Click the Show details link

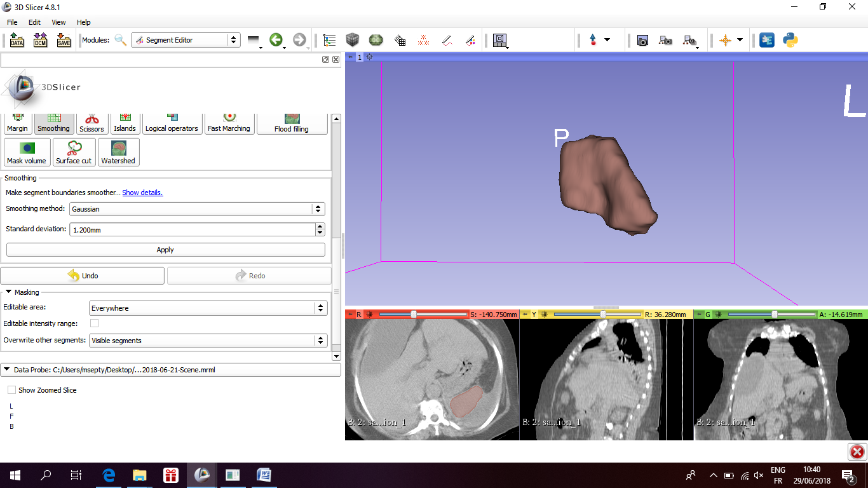coord(142,193)
